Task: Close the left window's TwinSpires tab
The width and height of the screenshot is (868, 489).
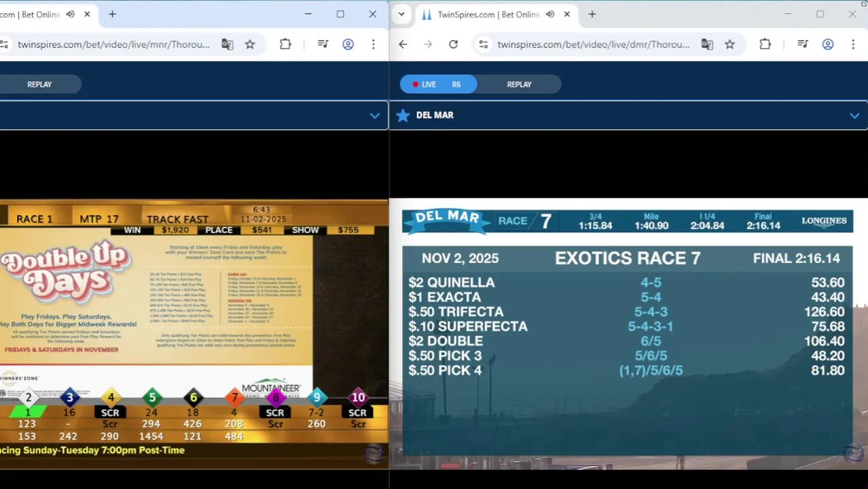Action: pyautogui.click(x=88, y=14)
